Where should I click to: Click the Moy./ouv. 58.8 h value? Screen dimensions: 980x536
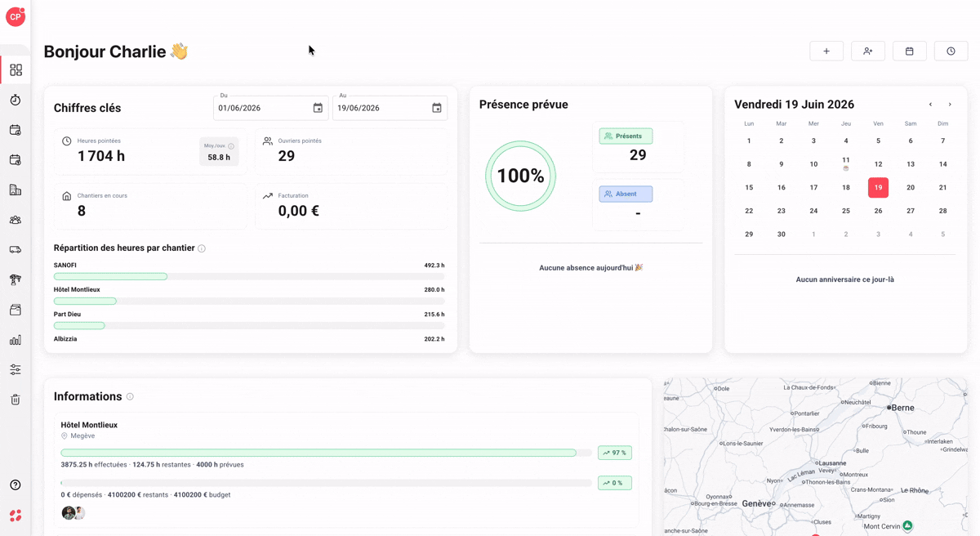point(219,157)
